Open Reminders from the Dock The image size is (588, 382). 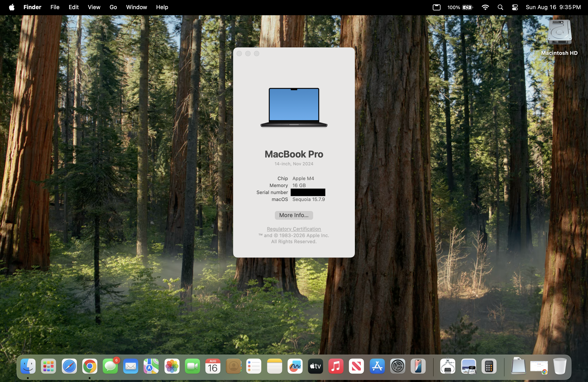254,366
